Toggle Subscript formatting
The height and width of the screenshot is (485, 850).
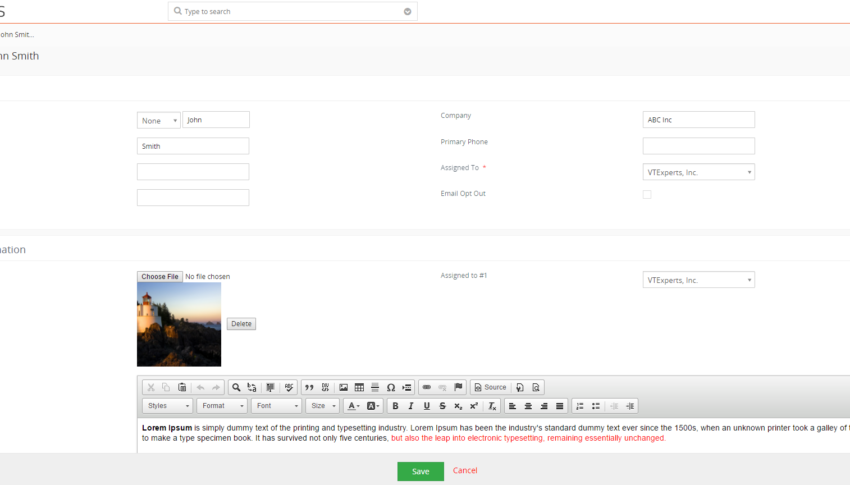point(458,406)
